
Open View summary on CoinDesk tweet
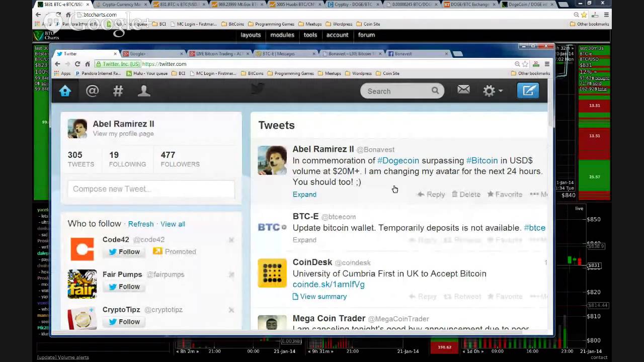319,297
